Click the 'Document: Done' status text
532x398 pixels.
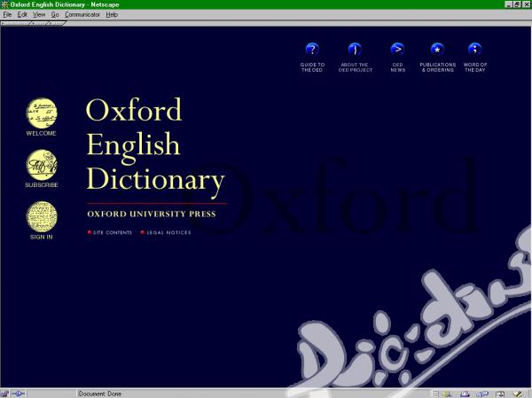(x=99, y=394)
